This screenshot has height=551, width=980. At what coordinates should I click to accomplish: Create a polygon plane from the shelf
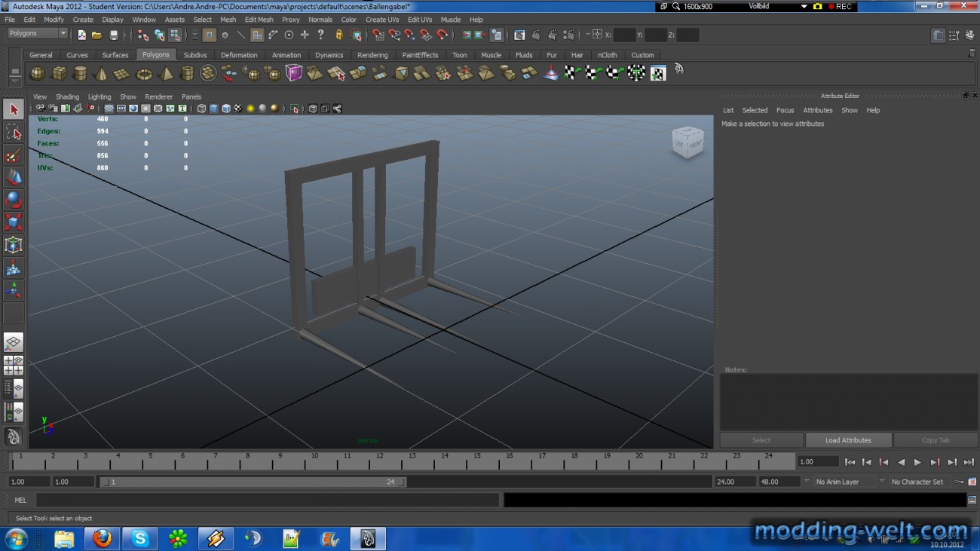(121, 73)
